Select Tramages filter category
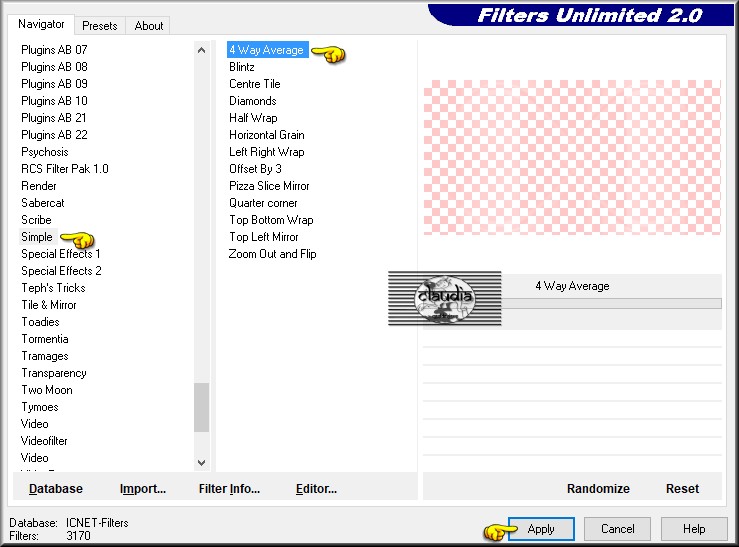This screenshot has width=739, height=547. click(45, 356)
